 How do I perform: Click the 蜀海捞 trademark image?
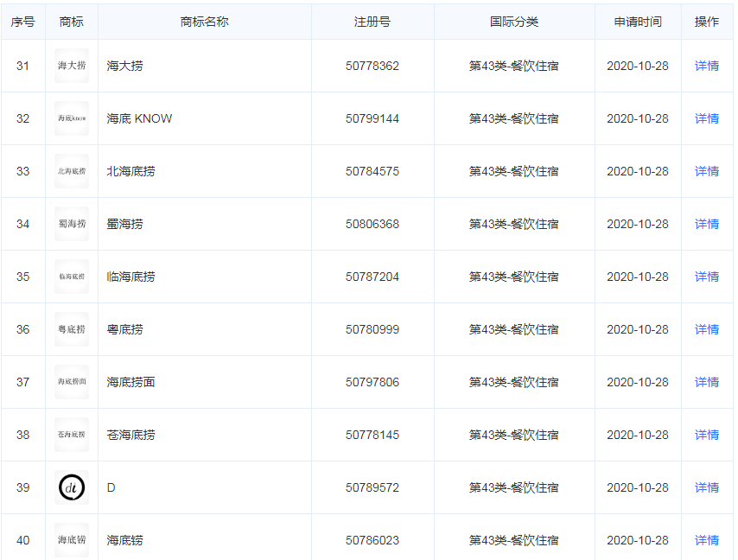(72, 223)
